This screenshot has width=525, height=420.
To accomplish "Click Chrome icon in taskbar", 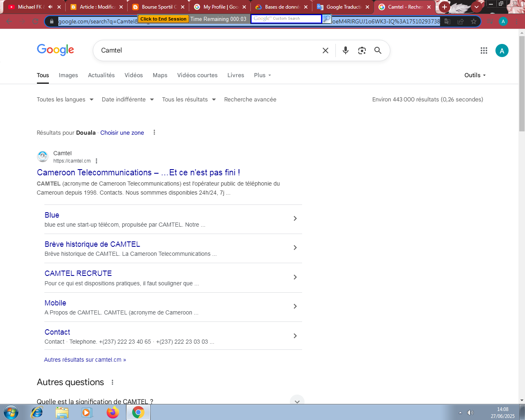I will click(x=138, y=412).
